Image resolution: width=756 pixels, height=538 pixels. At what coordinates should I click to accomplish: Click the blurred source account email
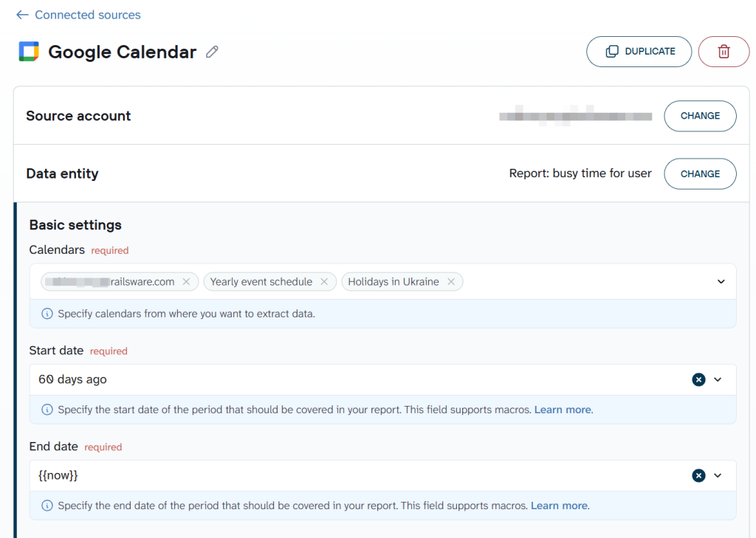[575, 116]
